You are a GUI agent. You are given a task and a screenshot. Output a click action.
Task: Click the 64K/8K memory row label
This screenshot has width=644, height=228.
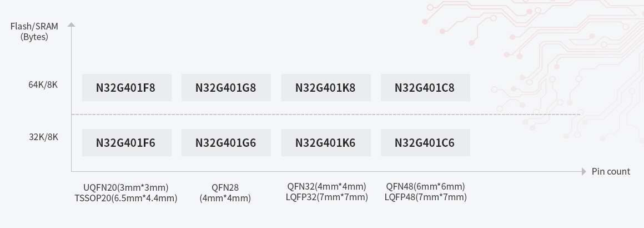pyautogui.click(x=43, y=85)
